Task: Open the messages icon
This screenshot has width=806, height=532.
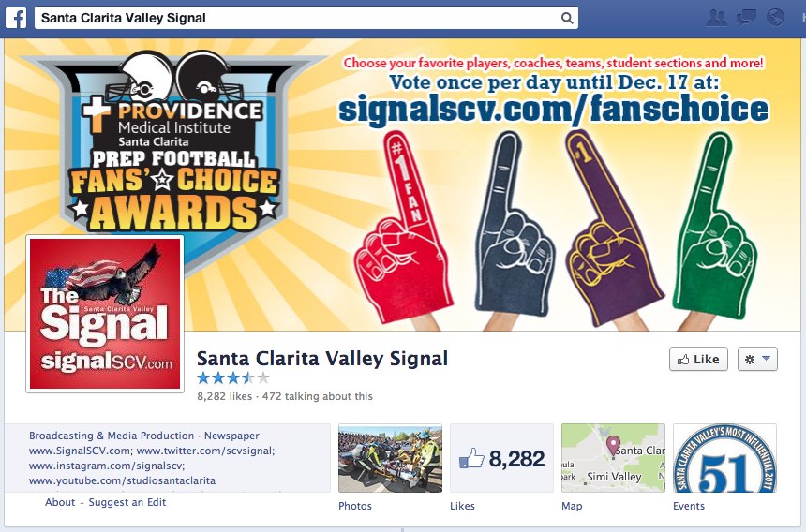Action: [746, 18]
